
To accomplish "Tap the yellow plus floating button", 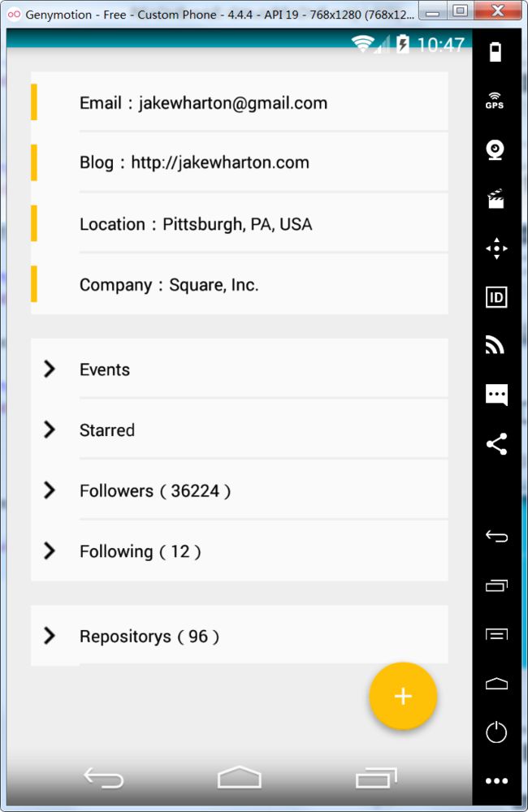I will pyautogui.click(x=403, y=696).
